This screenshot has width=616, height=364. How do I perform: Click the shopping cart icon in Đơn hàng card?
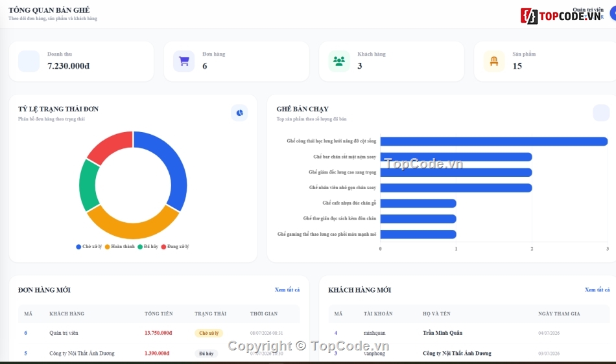click(x=184, y=61)
